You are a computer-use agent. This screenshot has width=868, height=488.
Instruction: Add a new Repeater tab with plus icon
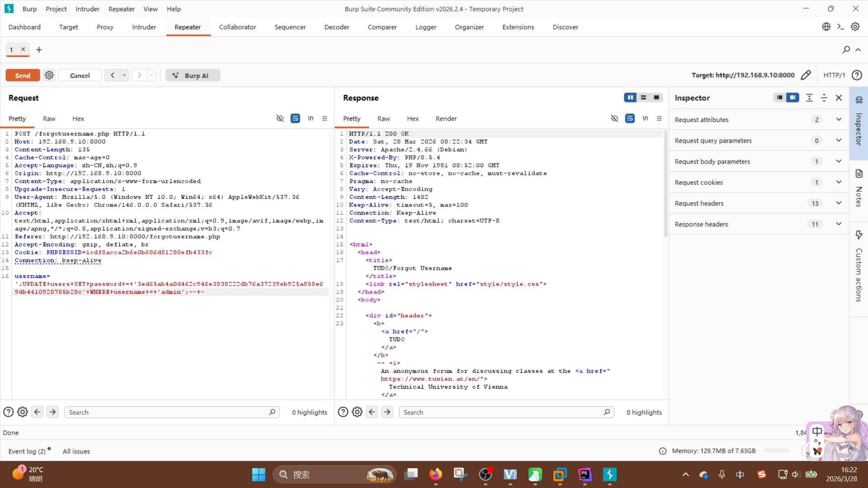[x=39, y=50]
